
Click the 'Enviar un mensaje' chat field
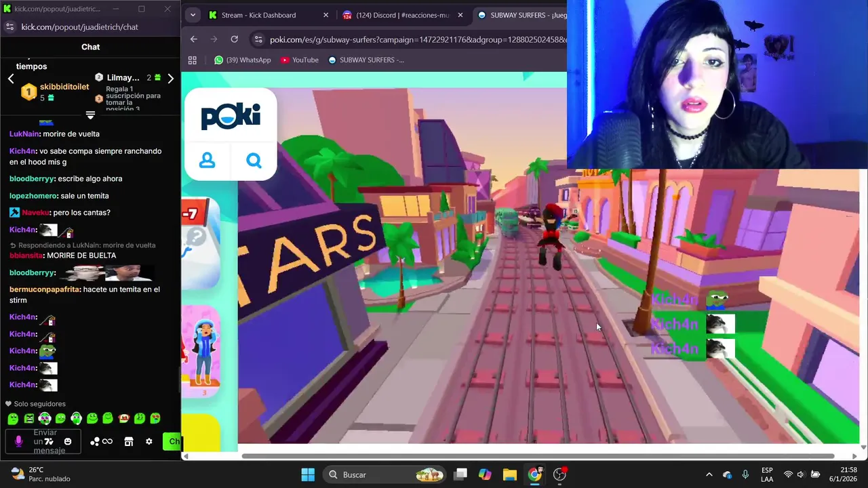tap(42, 441)
